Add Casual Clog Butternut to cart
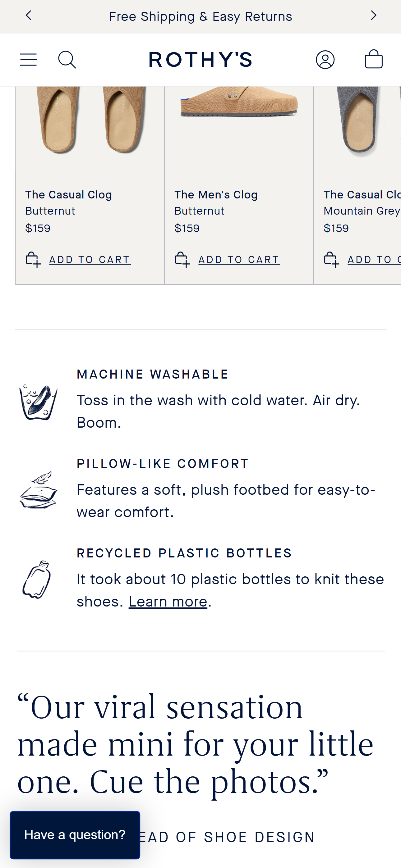 tap(90, 260)
